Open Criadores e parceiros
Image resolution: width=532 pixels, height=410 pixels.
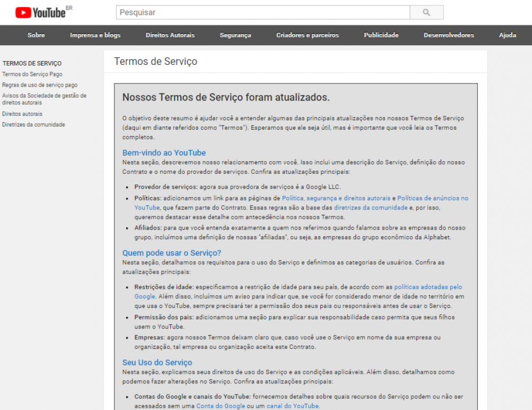click(x=309, y=35)
